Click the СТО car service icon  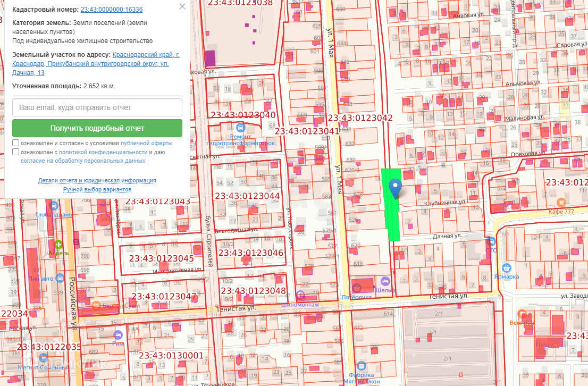pyautogui.click(x=492, y=241)
